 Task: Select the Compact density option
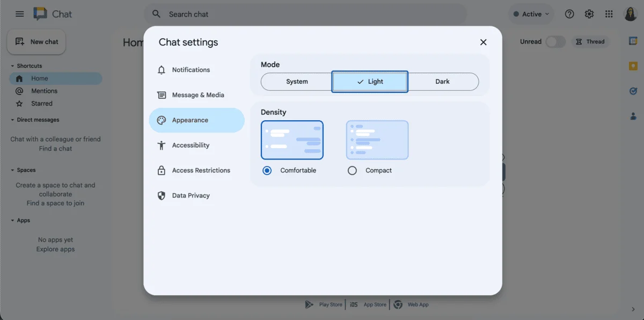[352, 170]
